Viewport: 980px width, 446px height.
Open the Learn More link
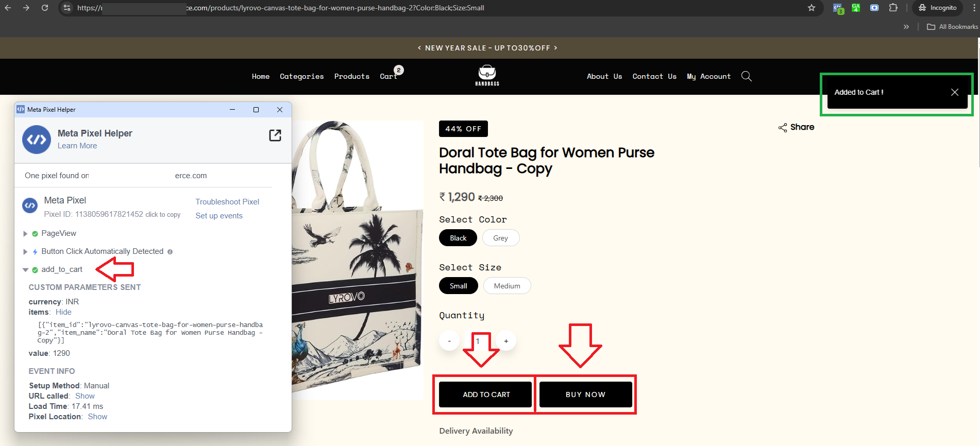point(77,146)
